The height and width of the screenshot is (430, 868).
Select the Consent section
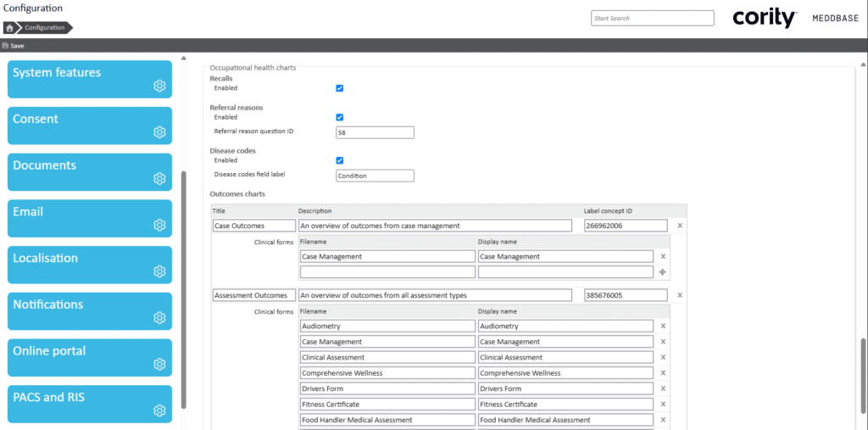tap(90, 126)
